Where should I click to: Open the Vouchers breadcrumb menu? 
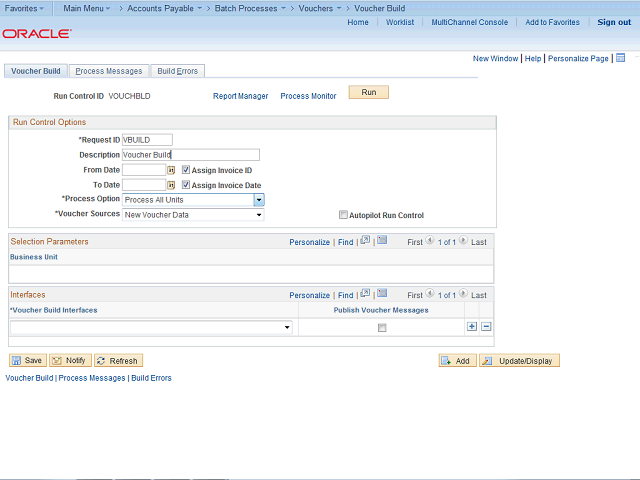(320, 8)
